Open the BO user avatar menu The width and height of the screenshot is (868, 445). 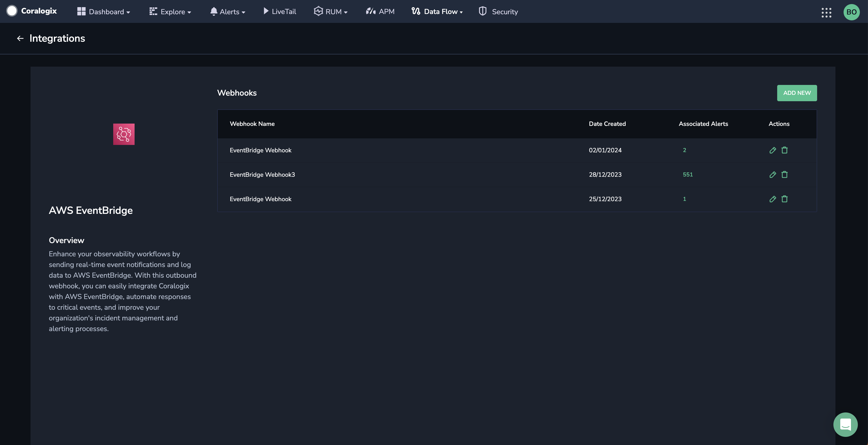point(851,12)
